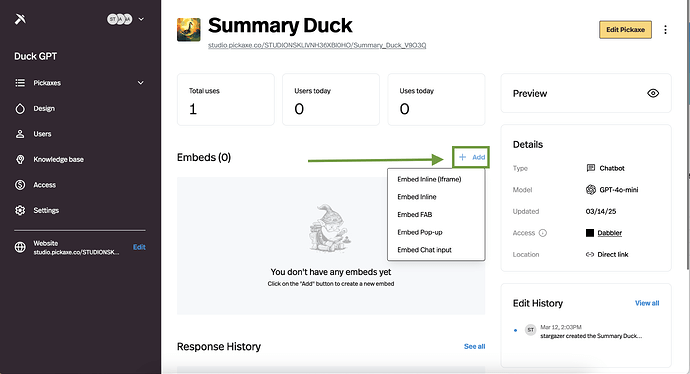The width and height of the screenshot is (690, 374).
Task: Click the Duck GPT studio name
Action: pos(36,56)
